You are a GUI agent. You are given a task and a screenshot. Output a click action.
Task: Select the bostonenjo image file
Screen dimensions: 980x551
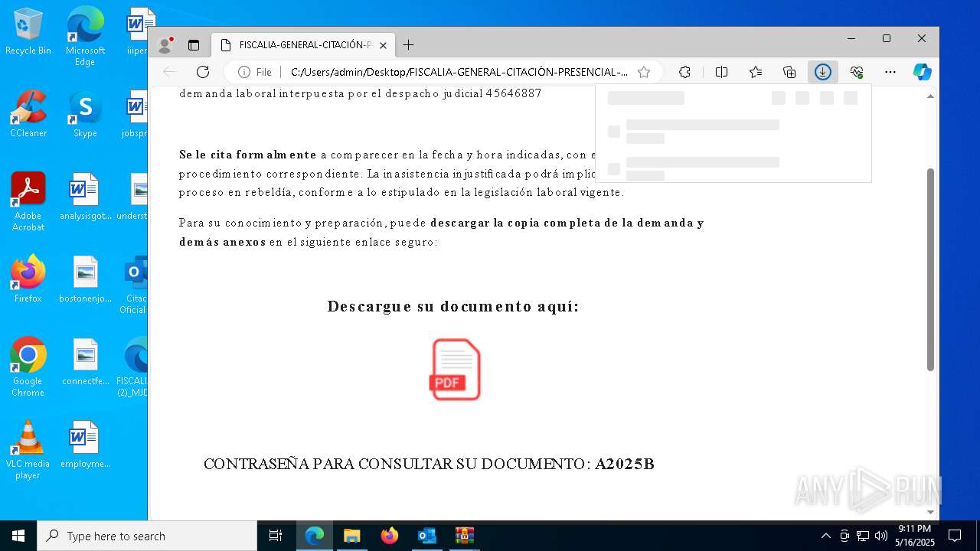(x=85, y=279)
